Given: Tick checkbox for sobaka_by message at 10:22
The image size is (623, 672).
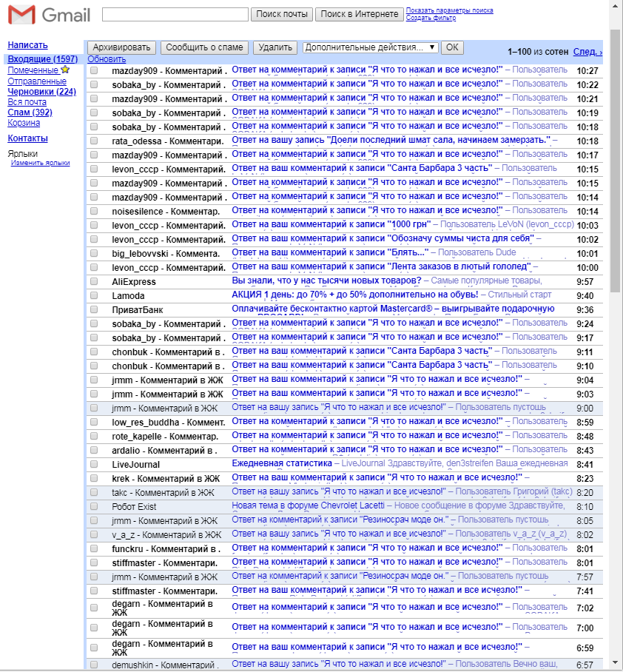Looking at the screenshot, I should [94, 85].
